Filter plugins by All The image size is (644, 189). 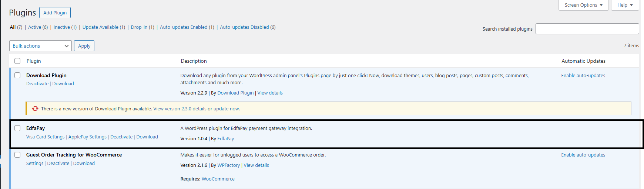click(x=13, y=27)
